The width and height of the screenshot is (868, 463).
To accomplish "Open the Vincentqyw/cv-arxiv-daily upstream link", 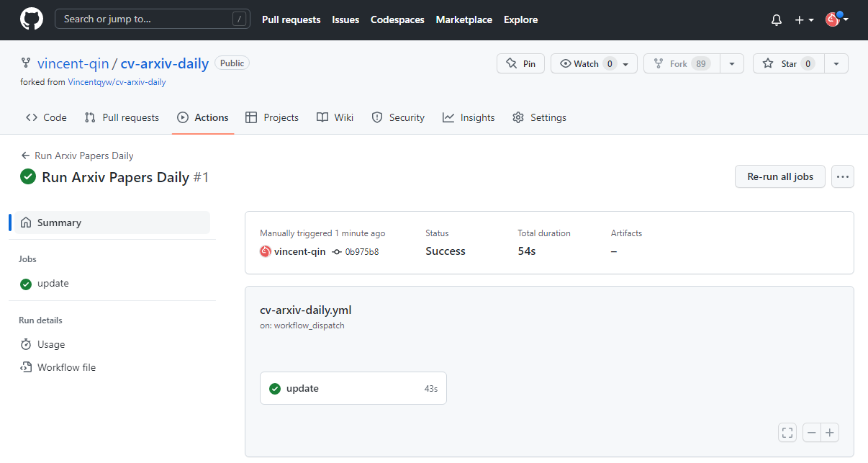I will (117, 82).
